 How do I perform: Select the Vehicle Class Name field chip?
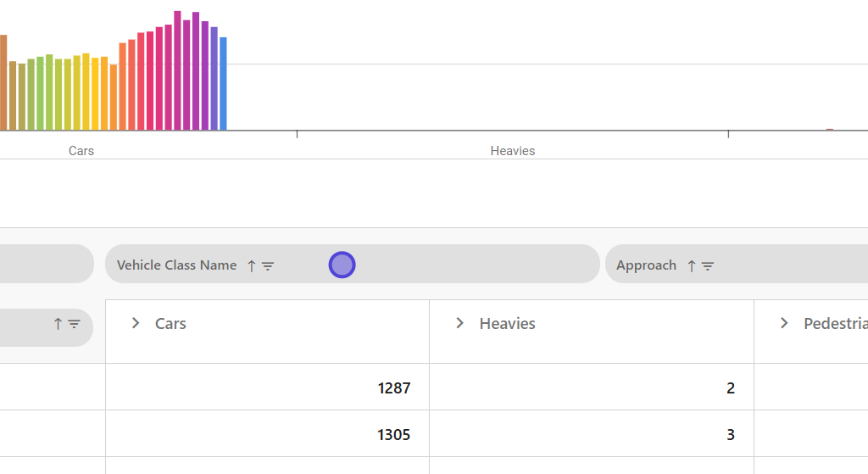(176, 265)
